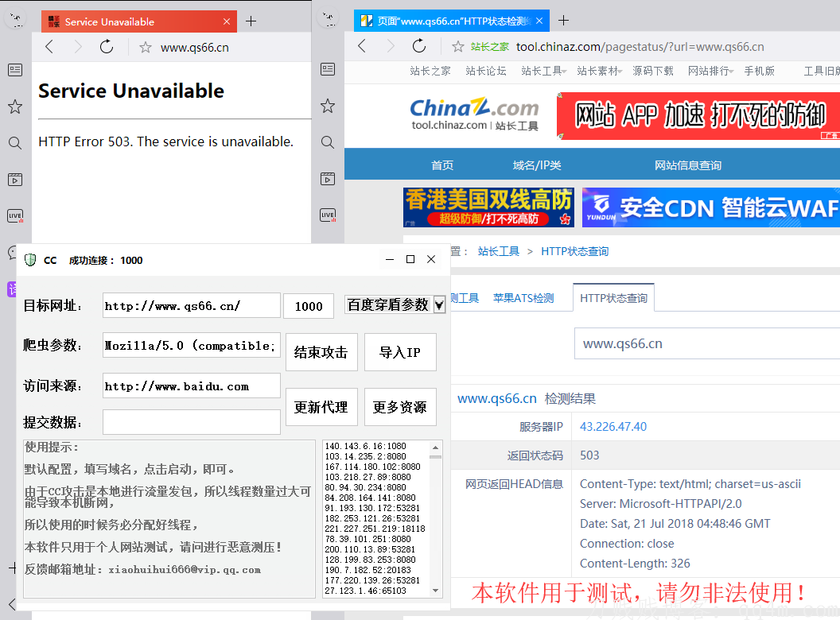The image size is (840, 620).
Task: Open red 网站 APP 加速 banner
Action: pyautogui.click(x=698, y=115)
